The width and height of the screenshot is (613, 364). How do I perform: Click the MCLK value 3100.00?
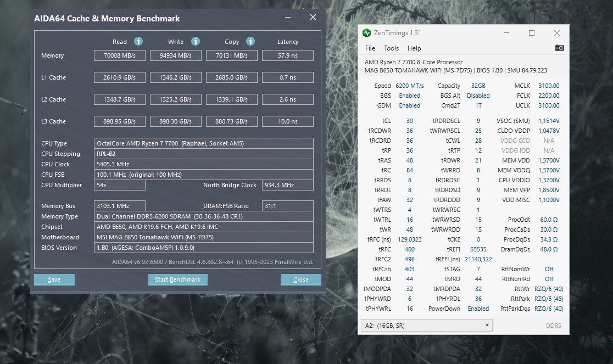[549, 86]
